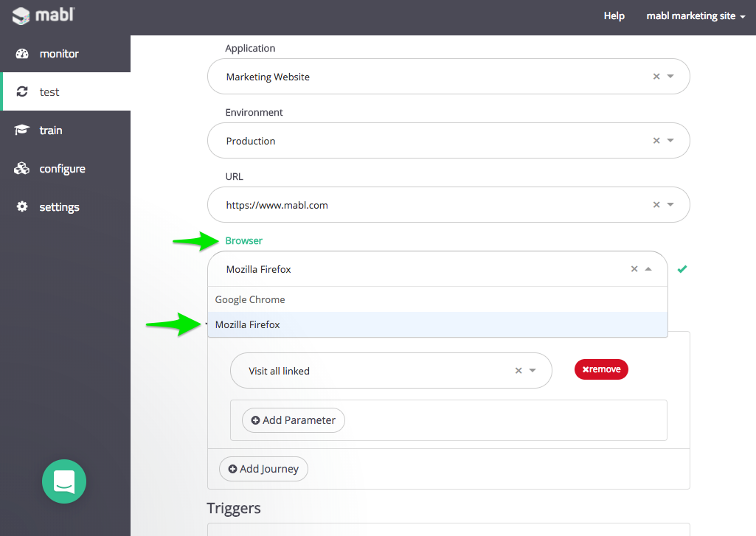This screenshot has height=536, width=756.
Task: Click the Environment label
Action: coord(254,112)
